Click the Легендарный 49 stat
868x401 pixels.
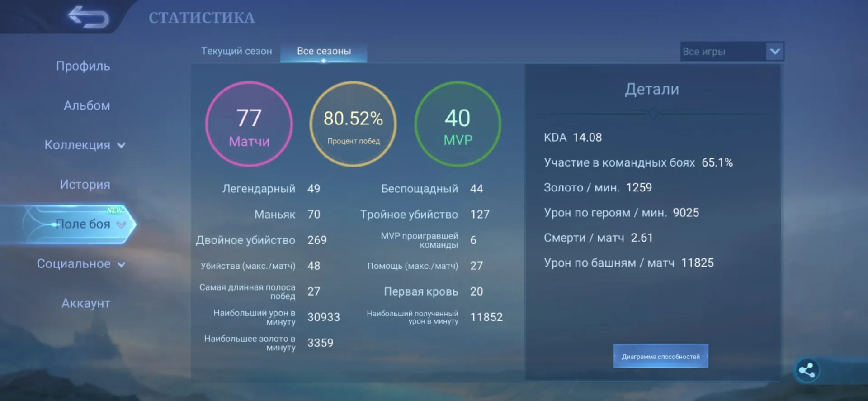click(271, 189)
